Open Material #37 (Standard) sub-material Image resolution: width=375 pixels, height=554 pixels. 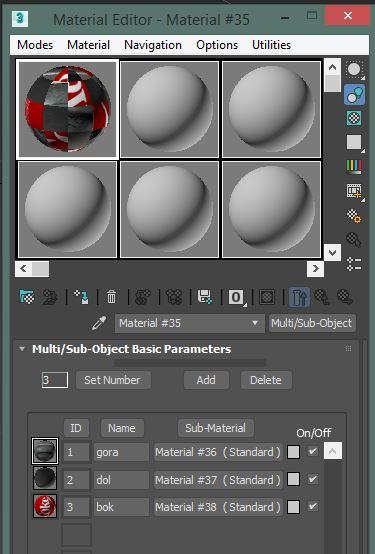218,480
